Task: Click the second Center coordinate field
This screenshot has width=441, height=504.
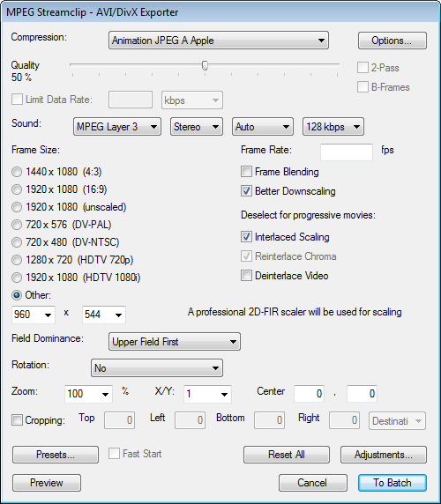Action: 362,394
